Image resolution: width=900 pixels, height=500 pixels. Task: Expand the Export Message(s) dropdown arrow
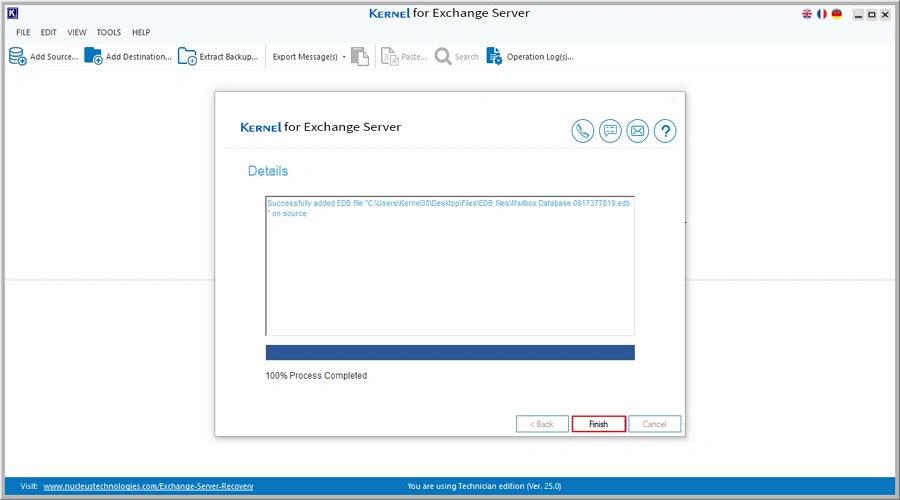(x=344, y=57)
